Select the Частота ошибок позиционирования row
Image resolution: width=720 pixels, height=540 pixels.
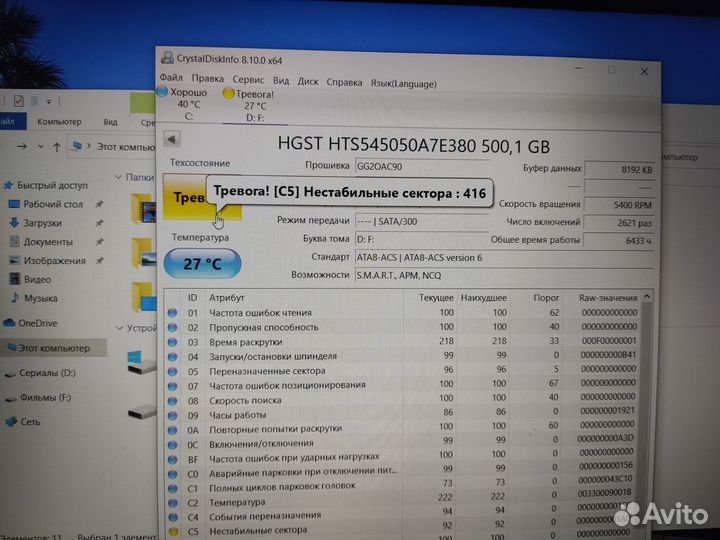coord(403,384)
